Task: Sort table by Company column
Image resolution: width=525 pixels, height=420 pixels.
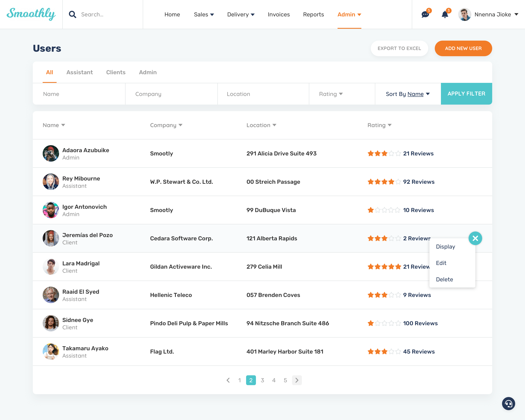Action: coord(166,125)
